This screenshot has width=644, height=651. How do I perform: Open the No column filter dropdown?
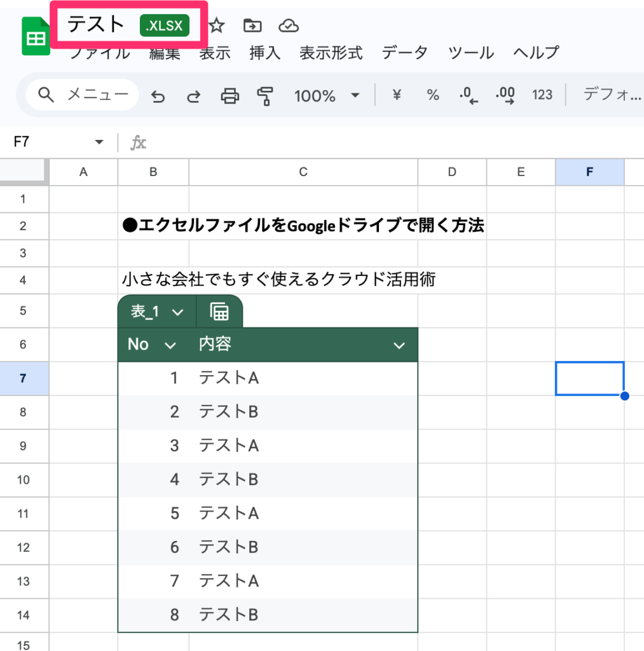[x=170, y=345]
